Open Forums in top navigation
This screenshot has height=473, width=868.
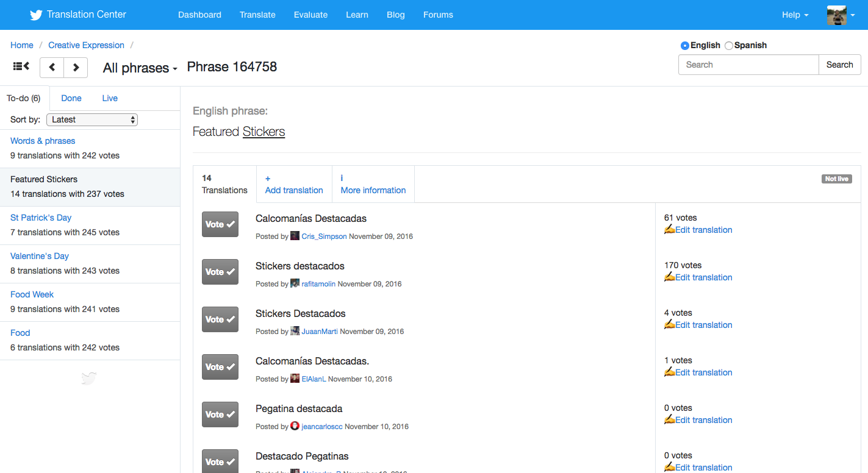438,15
